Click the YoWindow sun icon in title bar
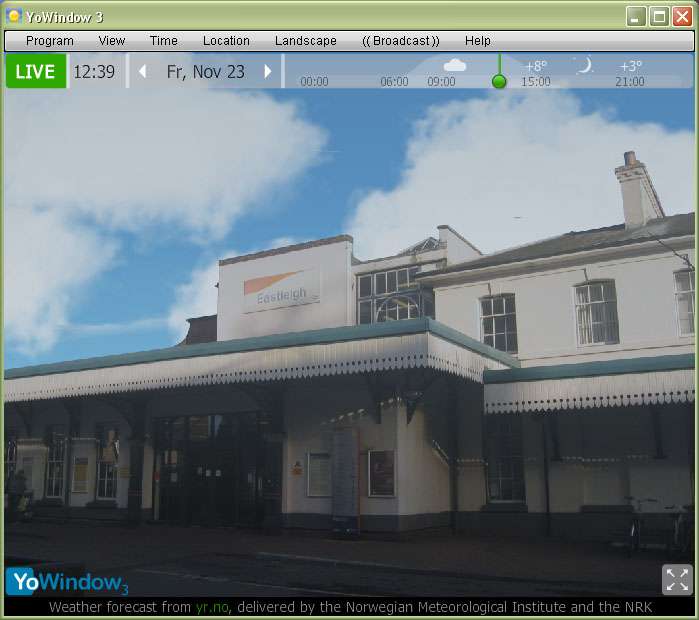Image resolution: width=699 pixels, height=620 pixels. click(x=14, y=16)
